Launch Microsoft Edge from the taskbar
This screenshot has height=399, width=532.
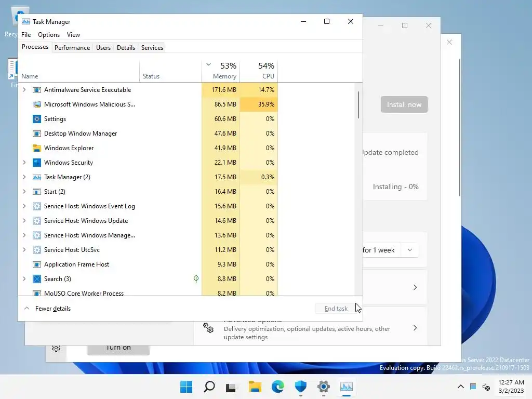(278, 387)
